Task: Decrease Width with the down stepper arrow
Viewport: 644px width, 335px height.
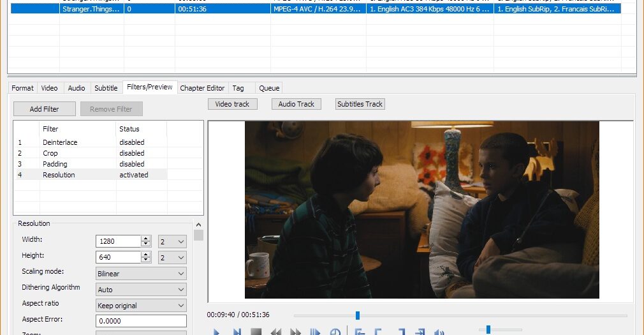Action: (146, 244)
